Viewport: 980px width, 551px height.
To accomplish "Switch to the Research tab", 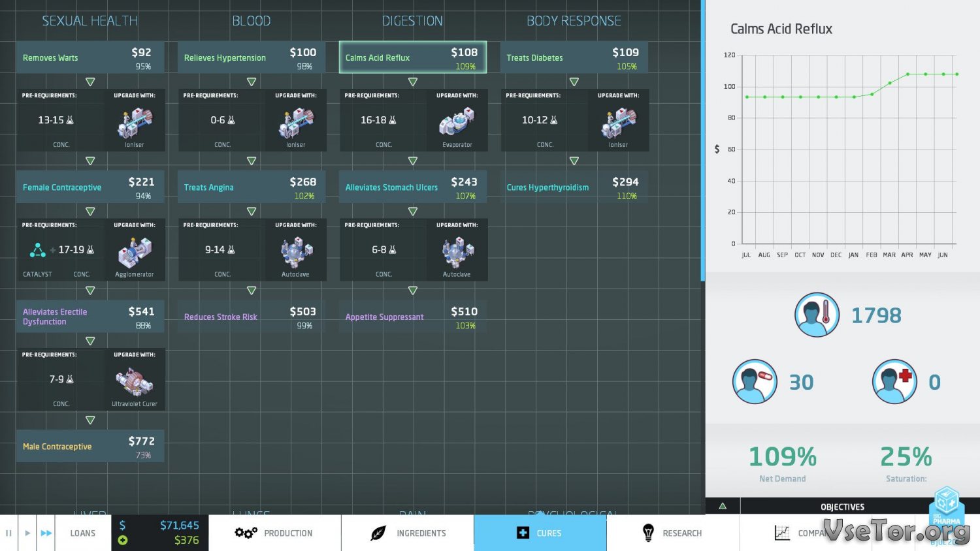I will (672, 533).
